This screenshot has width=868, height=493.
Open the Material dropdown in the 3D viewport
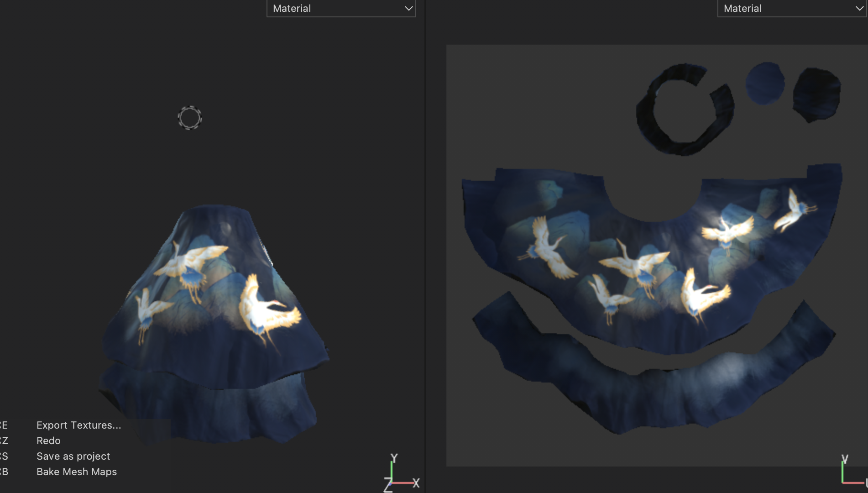(340, 9)
